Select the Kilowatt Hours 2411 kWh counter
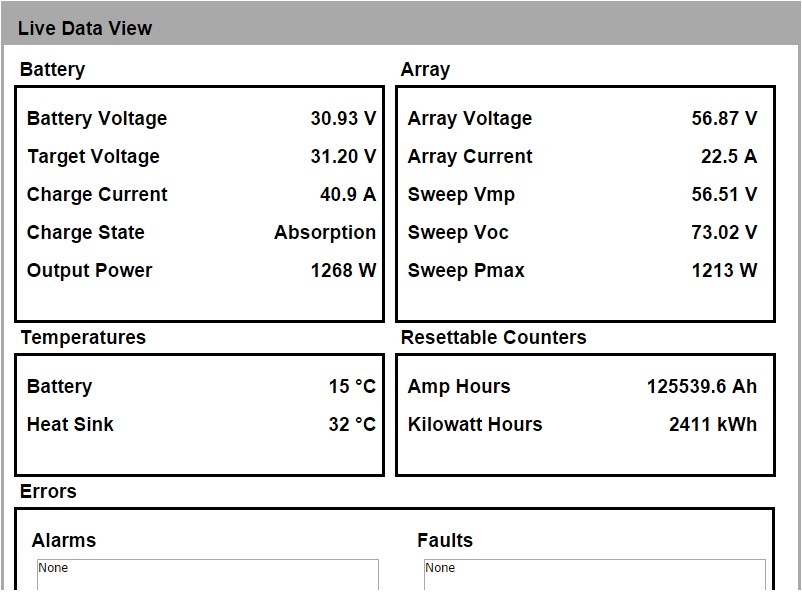The width and height of the screenshot is (802, 598). tap(712, 424)
